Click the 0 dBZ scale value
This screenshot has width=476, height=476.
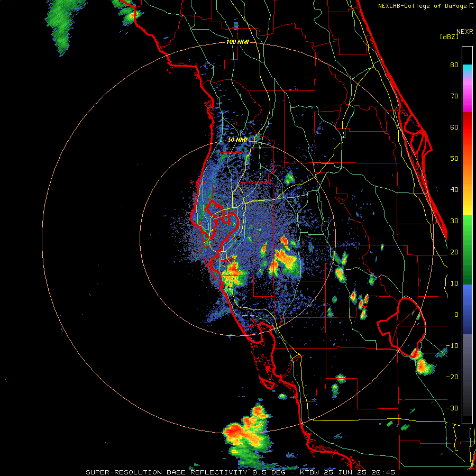tap(456, 315)
